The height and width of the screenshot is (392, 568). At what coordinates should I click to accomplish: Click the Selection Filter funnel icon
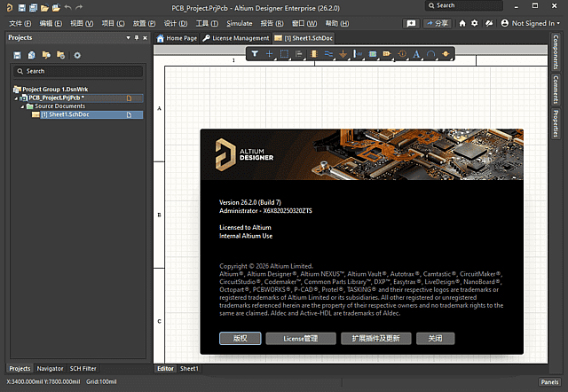[x=255, y=54]
